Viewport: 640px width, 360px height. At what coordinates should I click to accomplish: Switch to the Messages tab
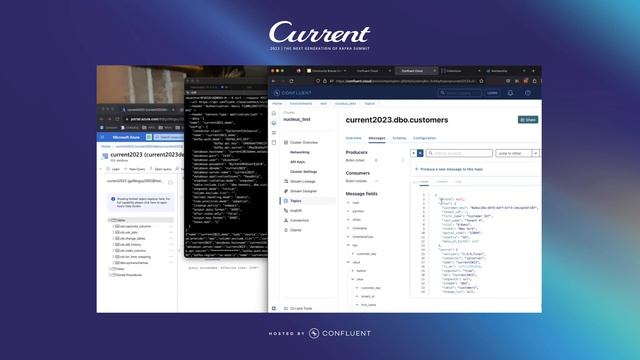pos(377,138)
